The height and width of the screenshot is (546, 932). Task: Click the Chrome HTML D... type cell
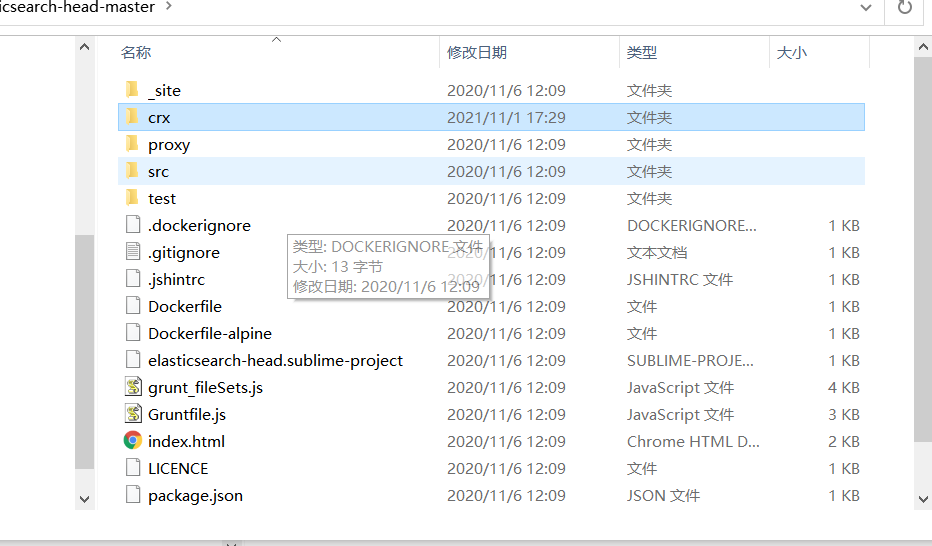[693, 441]
